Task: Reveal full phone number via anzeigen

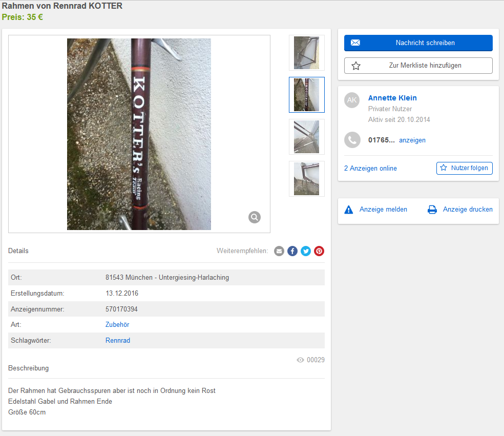Action: pos(412,140)
